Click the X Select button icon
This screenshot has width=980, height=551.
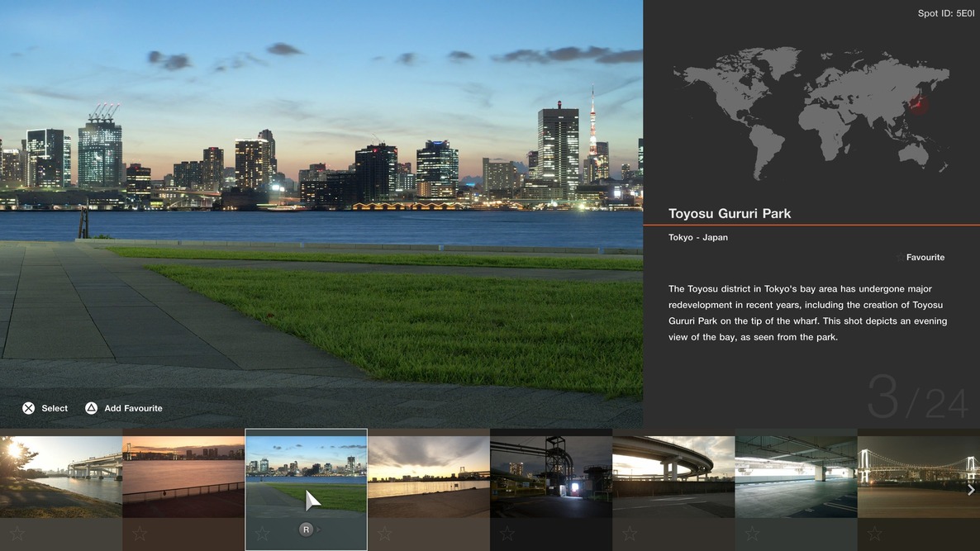click(x=29, y=408)
